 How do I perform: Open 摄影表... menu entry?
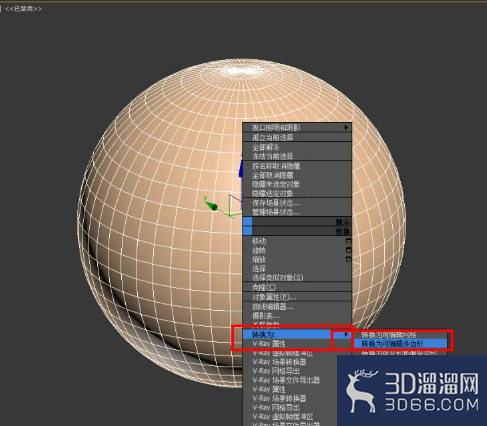tap(297, 316)
